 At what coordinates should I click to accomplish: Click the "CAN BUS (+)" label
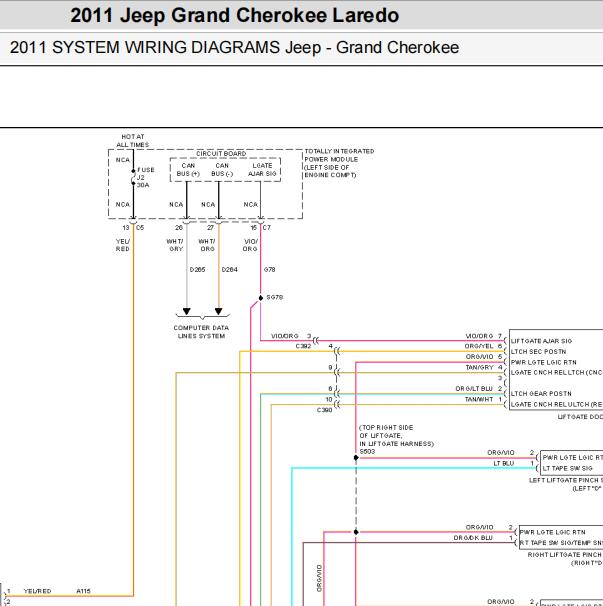click(x=188, y=170)
